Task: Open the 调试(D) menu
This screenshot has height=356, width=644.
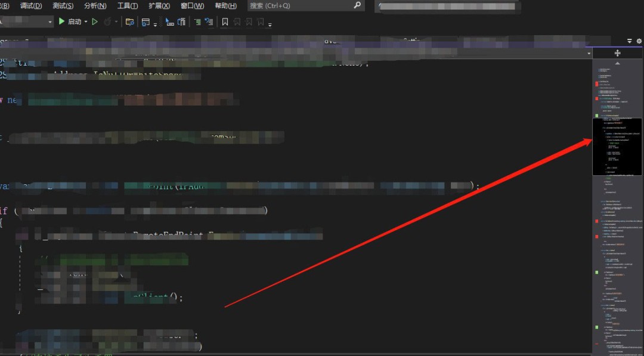Action: click(x=31, y=5)
